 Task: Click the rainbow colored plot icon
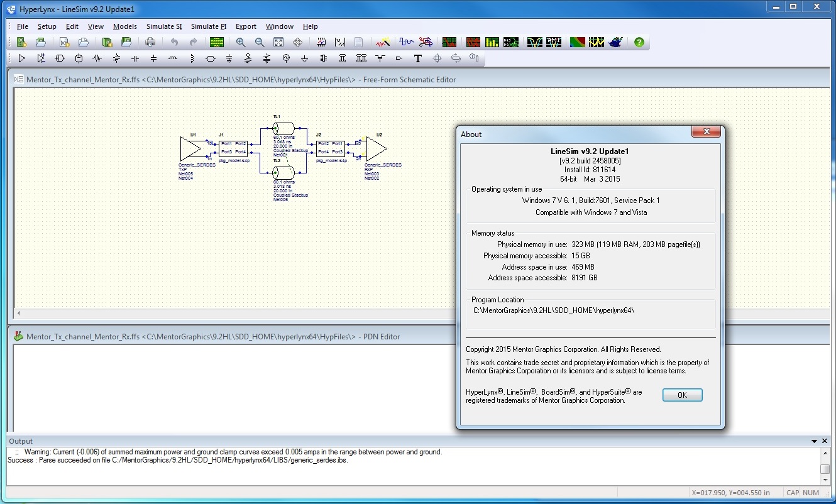(578, 42)
